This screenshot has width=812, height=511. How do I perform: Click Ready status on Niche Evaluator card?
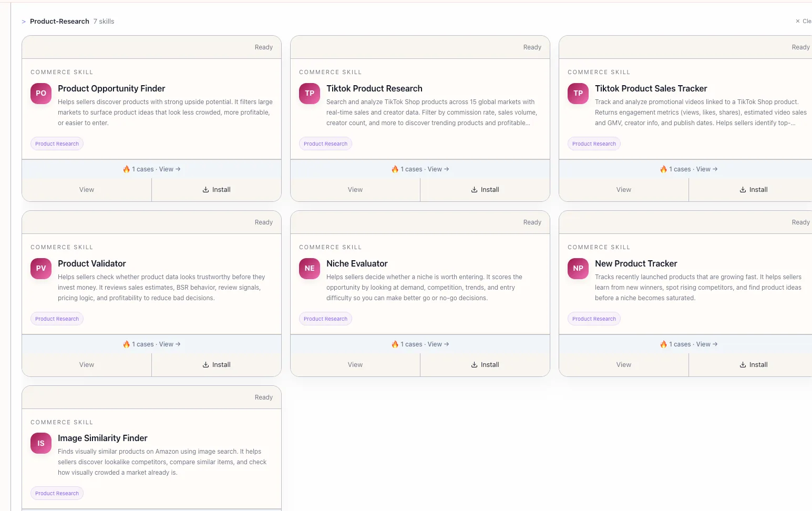[x=532, y=222]
